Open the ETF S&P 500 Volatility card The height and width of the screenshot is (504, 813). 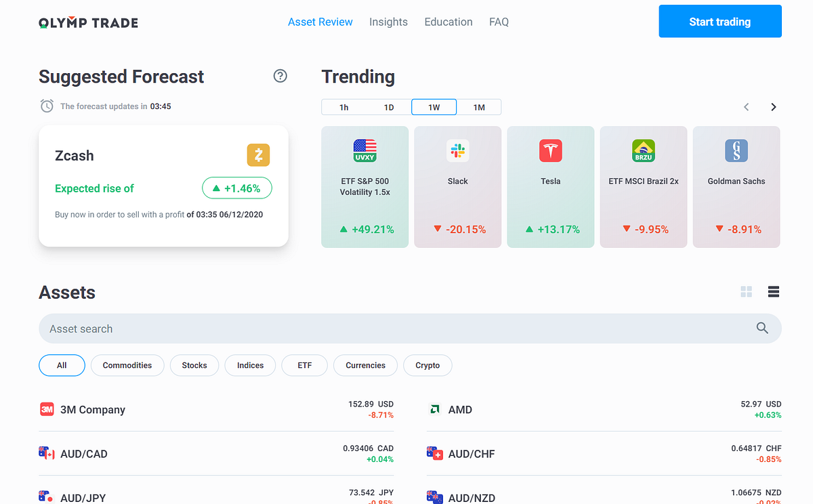(364, 187)
